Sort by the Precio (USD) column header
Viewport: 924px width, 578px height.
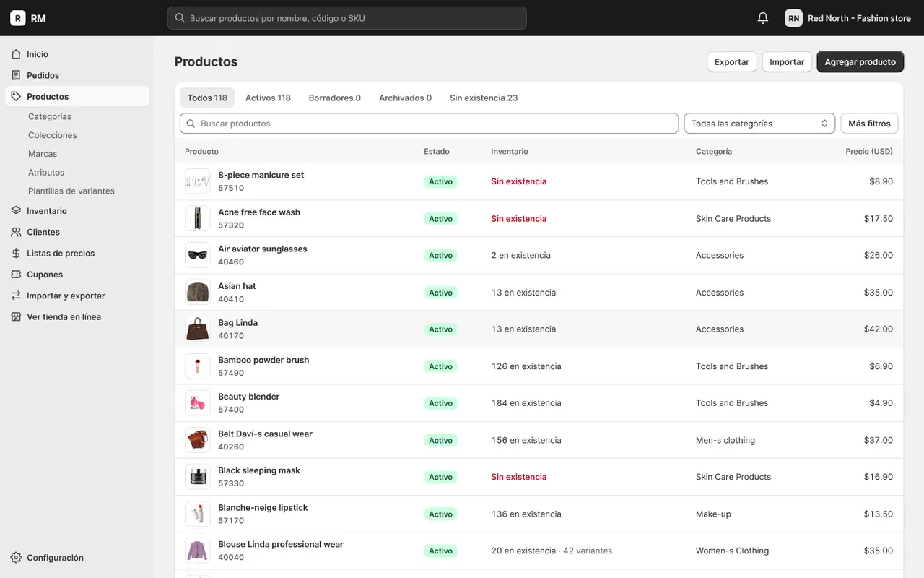[869, 152]
